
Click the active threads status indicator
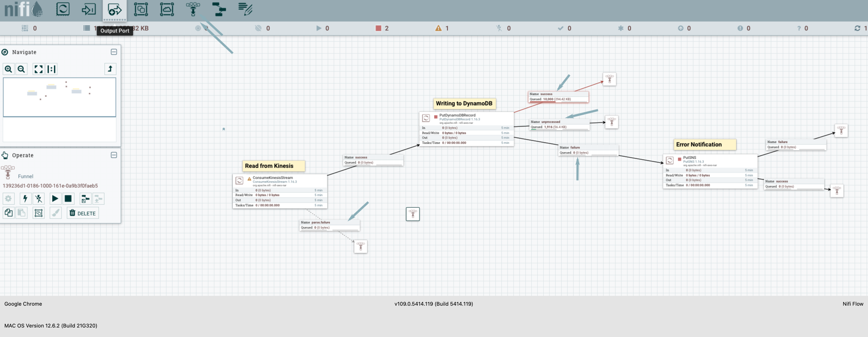pyautogui.click(x=28, y=28)
